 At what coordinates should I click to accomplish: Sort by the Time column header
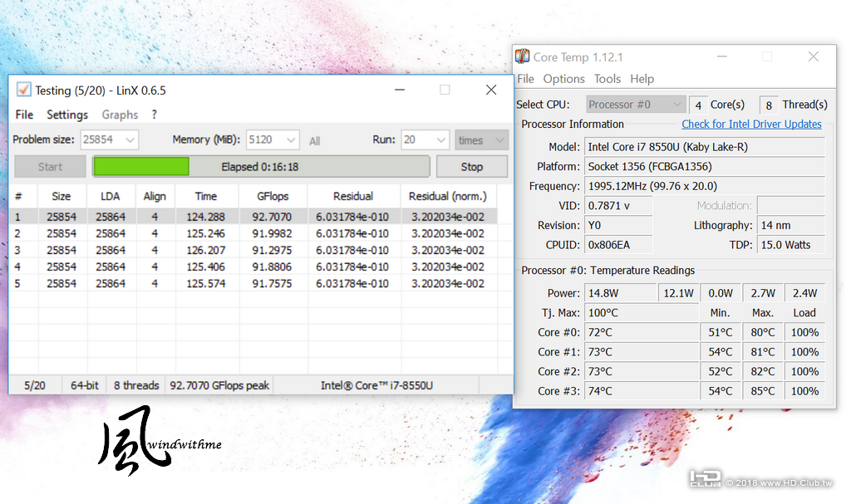coord(206,197)
